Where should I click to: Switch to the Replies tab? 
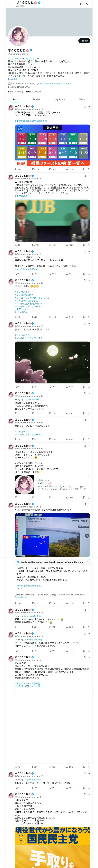point(36,99)
